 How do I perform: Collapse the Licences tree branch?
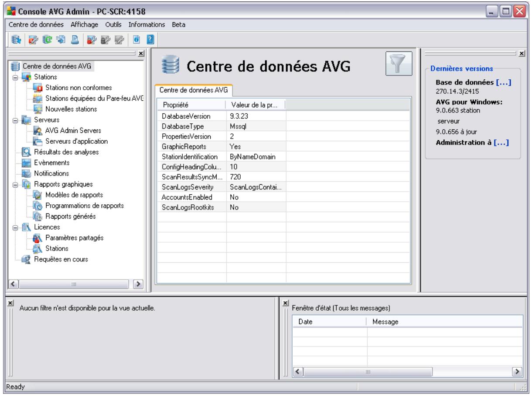point(15,227)
